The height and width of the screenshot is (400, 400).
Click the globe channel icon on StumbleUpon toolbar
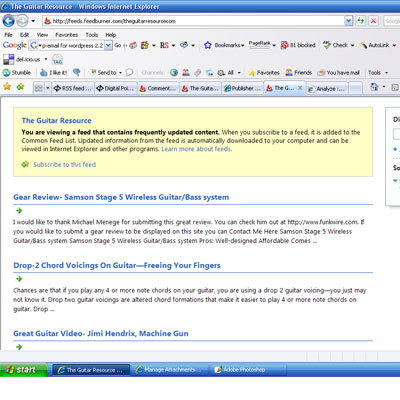pos(174,72)
